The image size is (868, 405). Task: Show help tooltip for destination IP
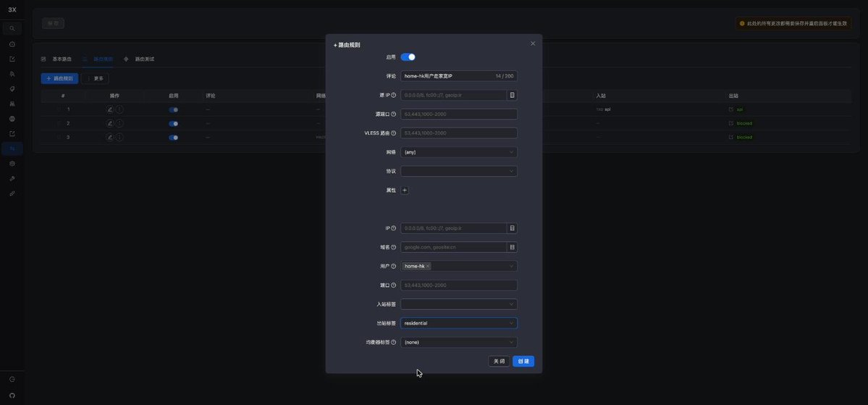pos(394,228)
